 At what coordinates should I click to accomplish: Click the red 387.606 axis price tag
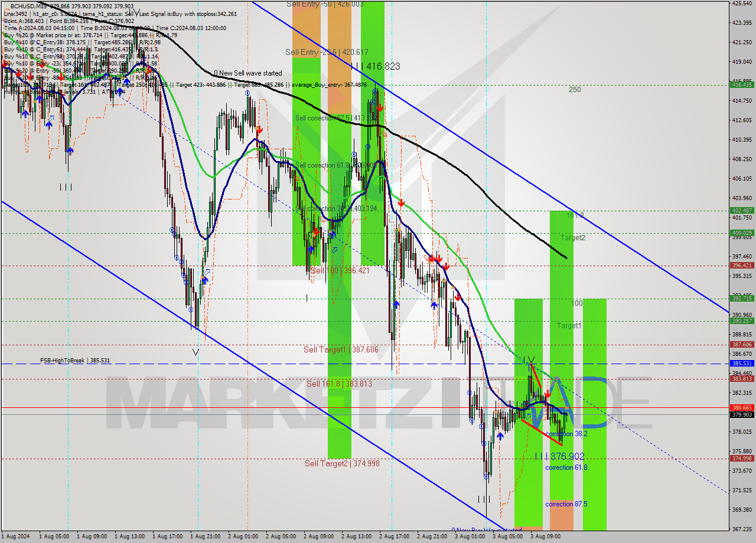click(x=742, y=345)
